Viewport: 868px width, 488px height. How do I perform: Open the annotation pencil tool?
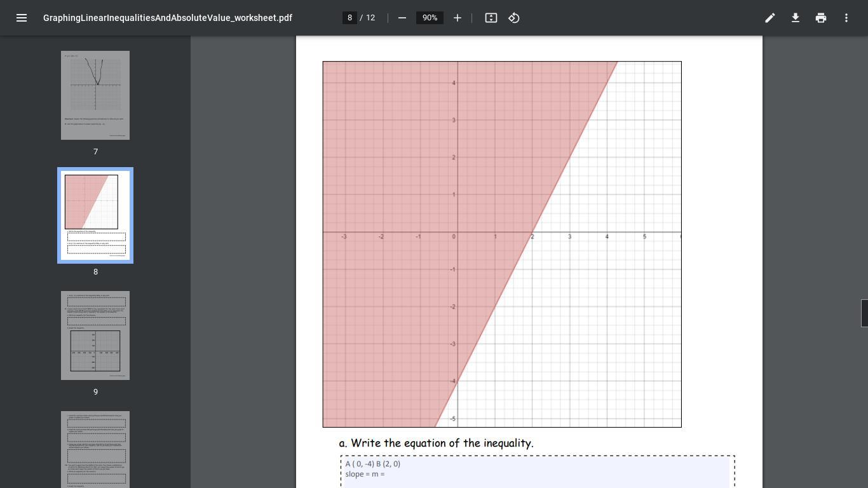[770, 18]
